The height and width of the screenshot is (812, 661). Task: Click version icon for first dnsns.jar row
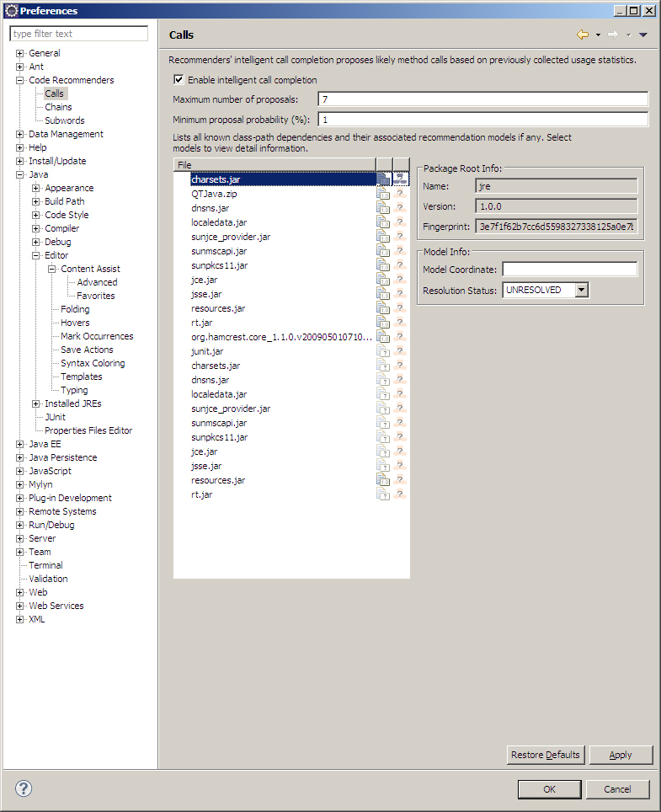[383, 208]
